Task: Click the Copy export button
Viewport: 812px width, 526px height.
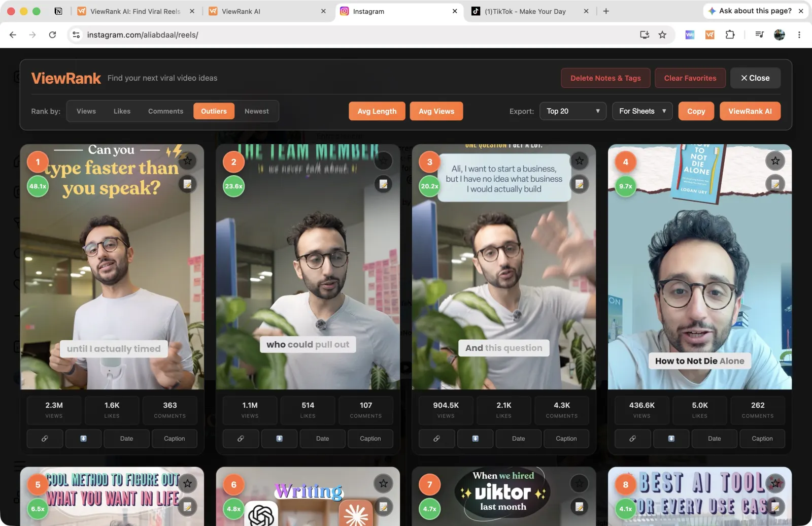Action: pos(696,111)
